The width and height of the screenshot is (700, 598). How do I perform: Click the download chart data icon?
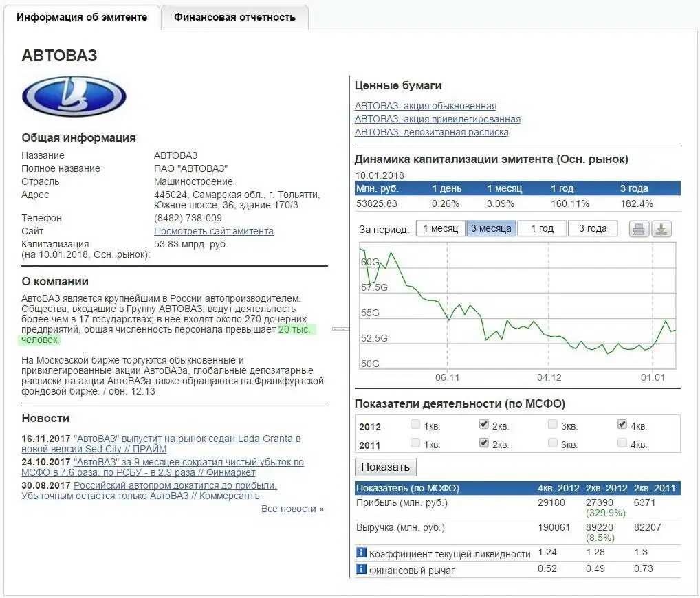point(661,230)
